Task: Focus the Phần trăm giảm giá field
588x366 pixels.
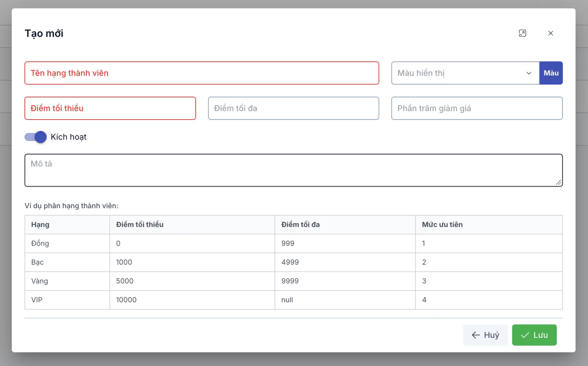Action: [x=477, y=108]
